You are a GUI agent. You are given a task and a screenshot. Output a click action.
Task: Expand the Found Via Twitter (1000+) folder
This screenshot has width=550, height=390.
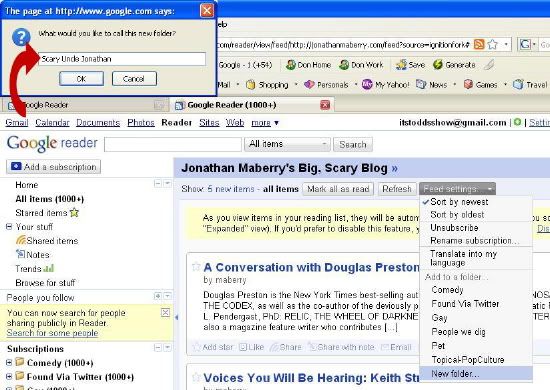tap(9, 377)
